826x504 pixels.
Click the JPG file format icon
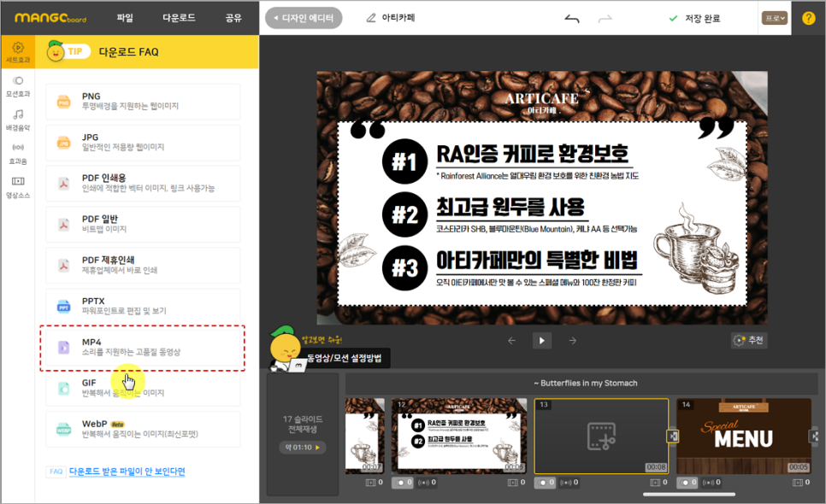(64, 143)
